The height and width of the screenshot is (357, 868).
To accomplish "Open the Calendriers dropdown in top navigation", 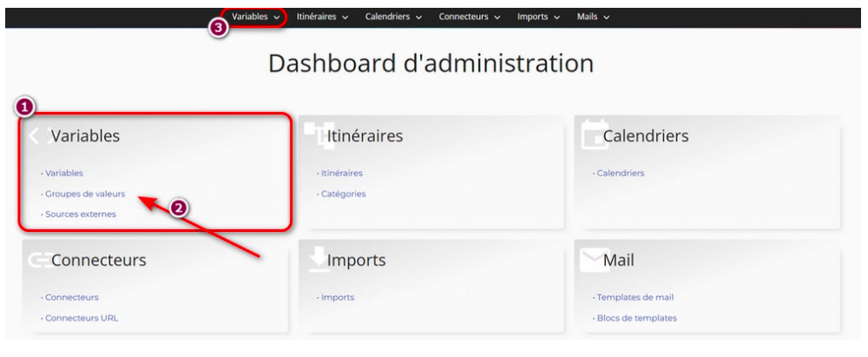I will point(393,17).
